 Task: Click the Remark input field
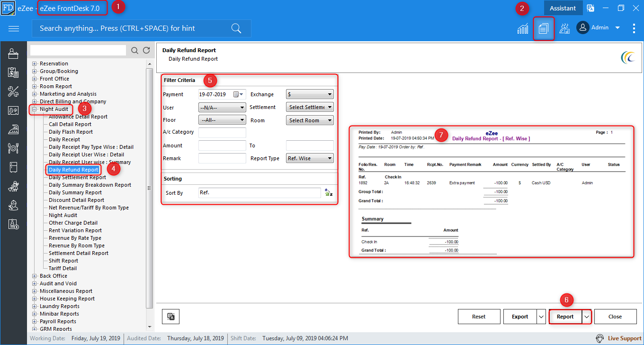(222, 158)
